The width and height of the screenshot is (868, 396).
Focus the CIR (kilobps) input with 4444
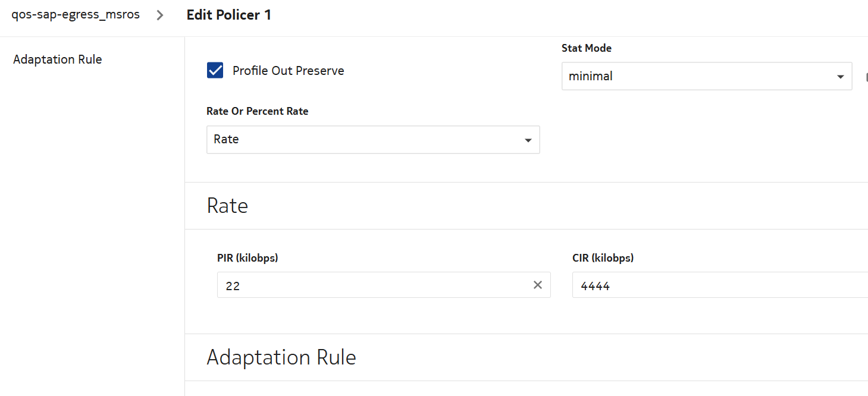(x=714, y=285)
